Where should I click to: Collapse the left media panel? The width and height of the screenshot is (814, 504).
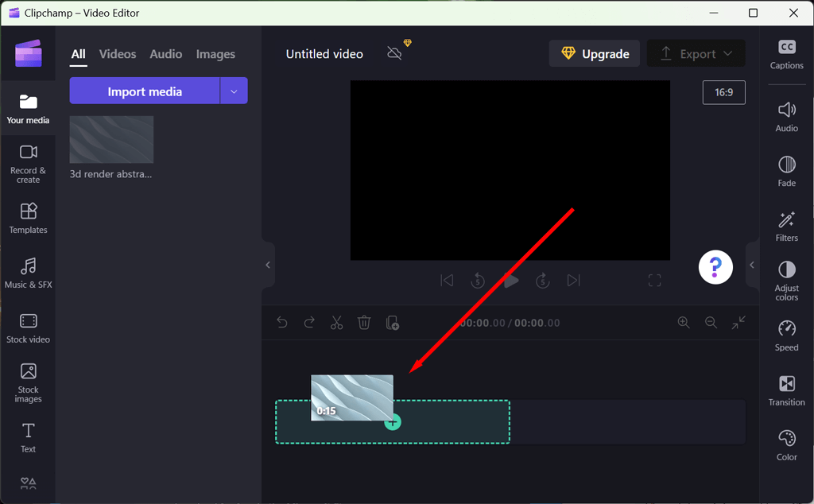pyautogui.click(x=268, y=265)
